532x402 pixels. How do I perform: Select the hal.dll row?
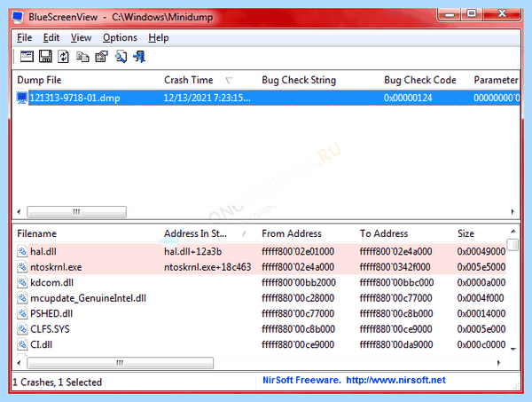point(262,252)
